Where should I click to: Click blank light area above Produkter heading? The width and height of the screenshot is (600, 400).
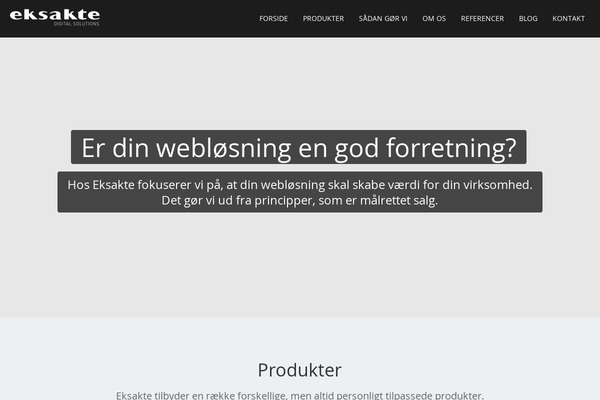[x=300, y=337]
